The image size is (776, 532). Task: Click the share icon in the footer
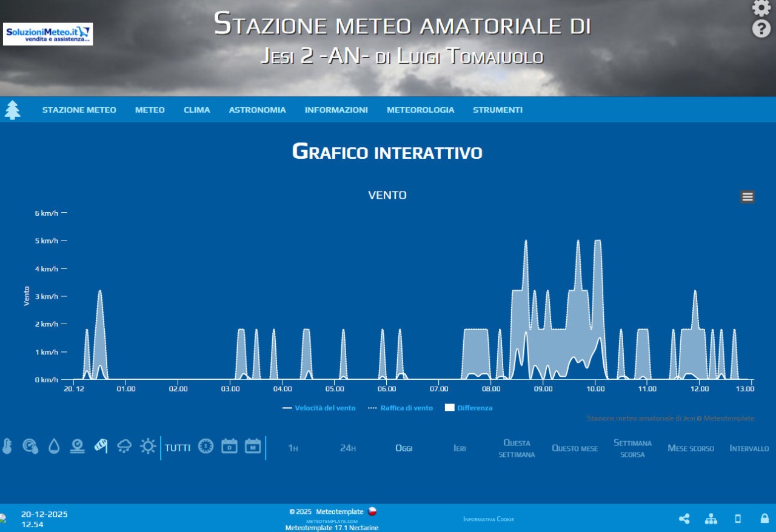click(x=684, y=519)
